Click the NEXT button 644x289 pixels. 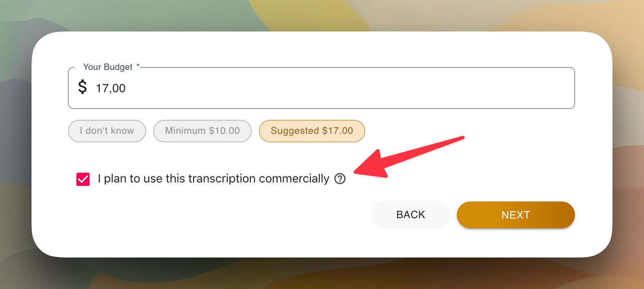point(516,215)
